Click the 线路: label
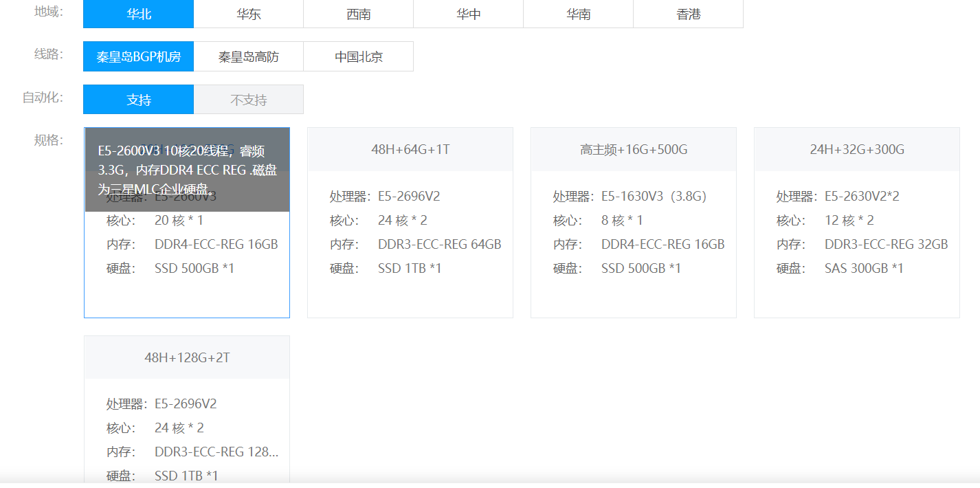 pyautogui.click(x=49, y=54)
